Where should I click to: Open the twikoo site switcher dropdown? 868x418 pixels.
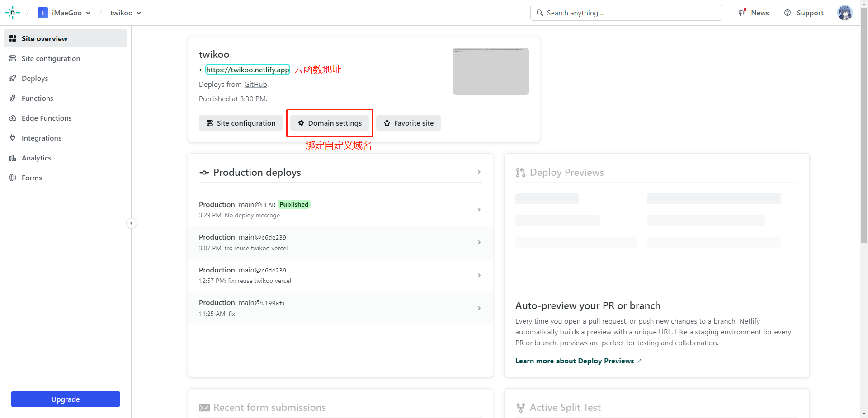(x=126, y=13)
